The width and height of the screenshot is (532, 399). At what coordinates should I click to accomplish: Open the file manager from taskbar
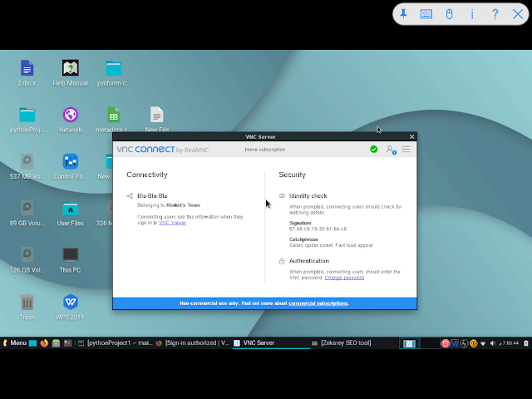(x=56, y=343)
